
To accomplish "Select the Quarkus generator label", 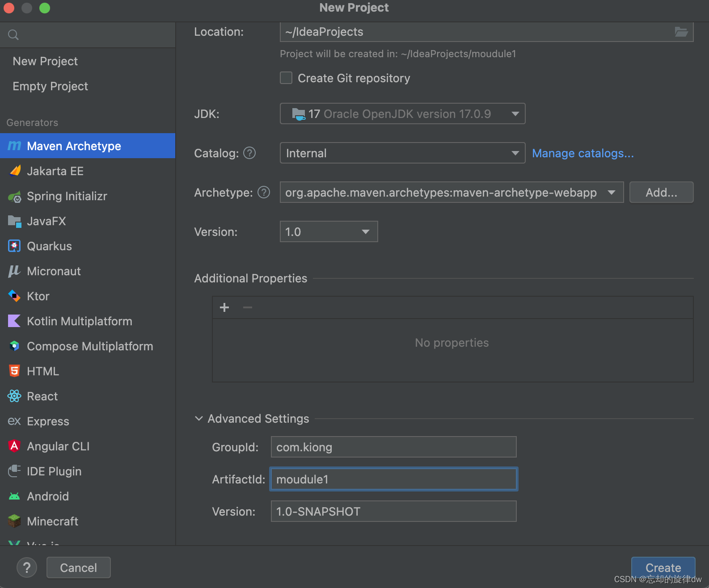I will tap(49, 246).
